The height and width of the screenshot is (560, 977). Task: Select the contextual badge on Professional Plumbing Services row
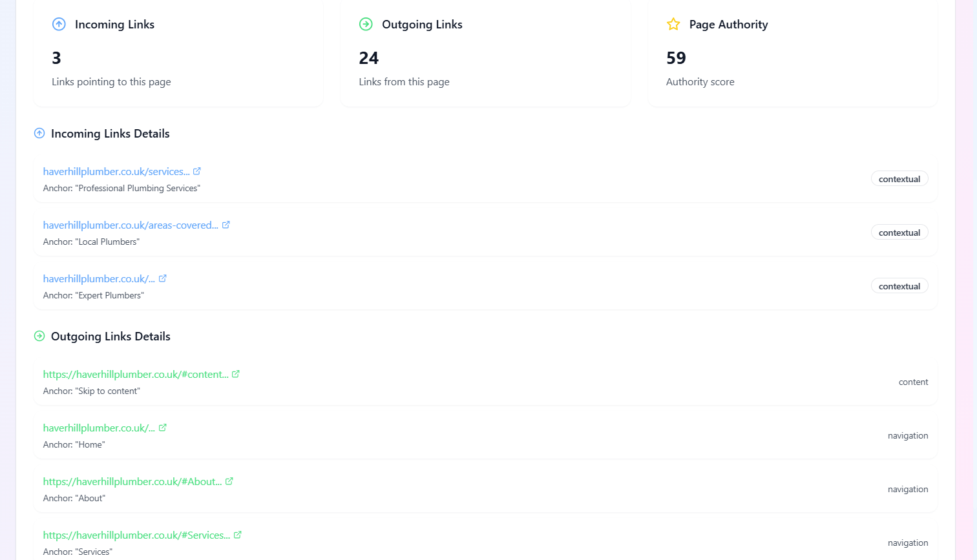(899, 178)
